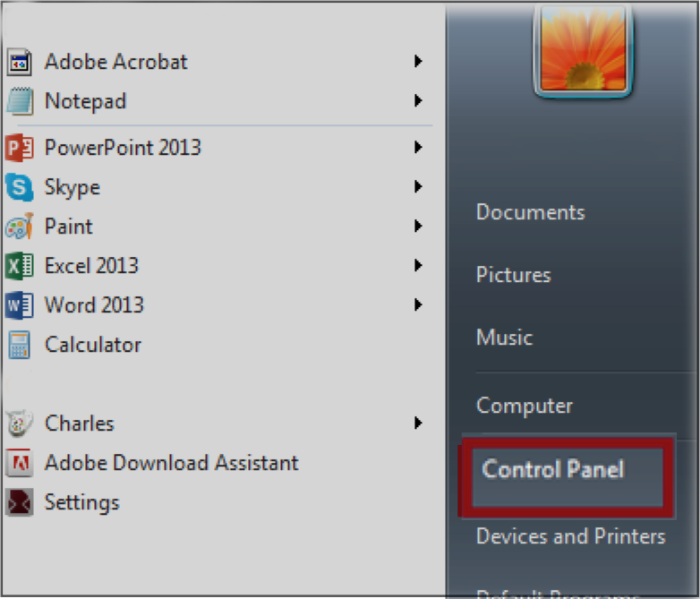Expand the Charles submenu arrow
The width and height of the screenshot is (700, 599).
[418, 423]
